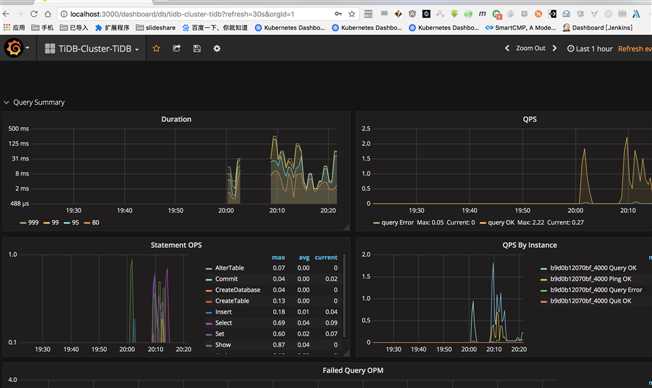Sort Statement OPS legend by current column

click(326, 257)
